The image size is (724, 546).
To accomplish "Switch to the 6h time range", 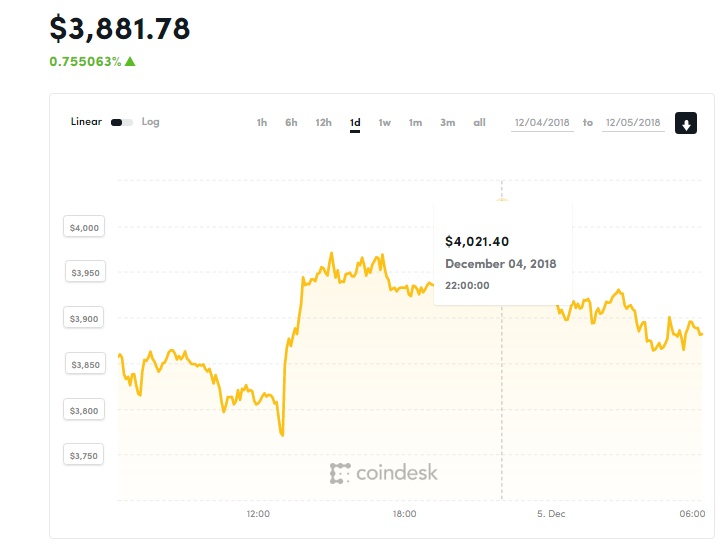I will click(291, 122).
